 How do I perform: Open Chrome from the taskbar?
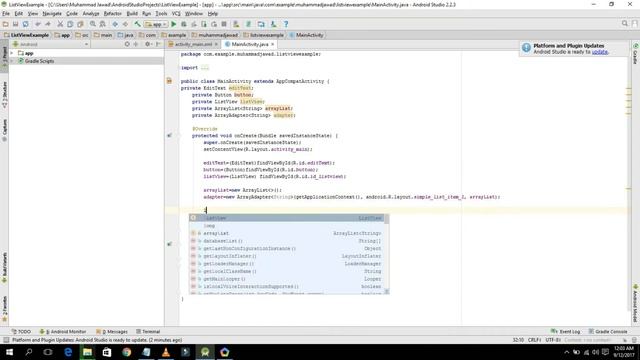pos(127,352)
